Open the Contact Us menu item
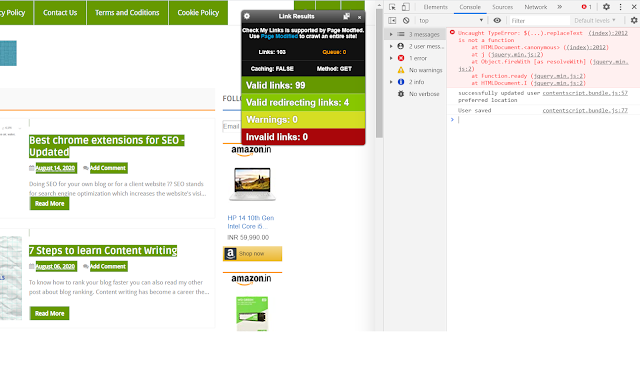The image size is (640, 373). pos(60,13)
